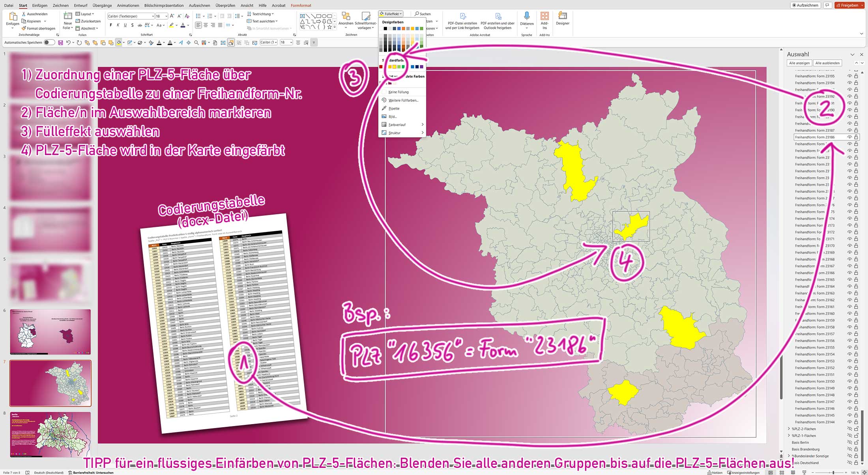Apply bold with the F icon

[111, 24]
